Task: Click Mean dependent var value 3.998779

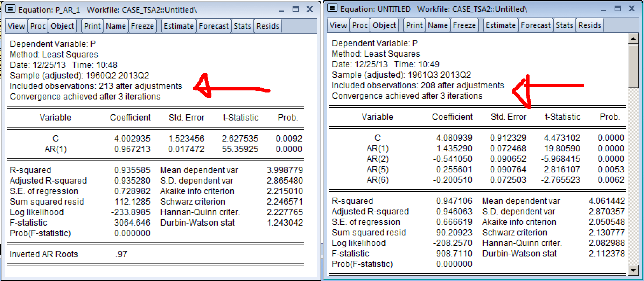Action: click(285, 170)
